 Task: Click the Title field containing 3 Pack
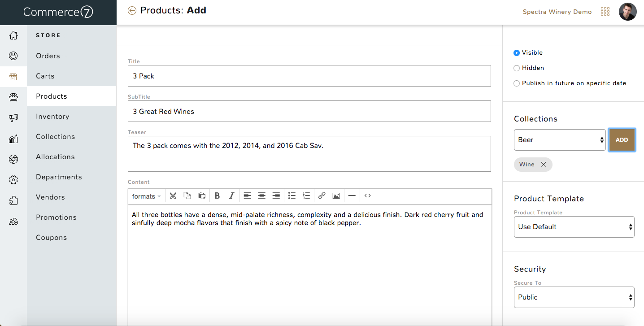pyautogui.click(x=309, y=76)
